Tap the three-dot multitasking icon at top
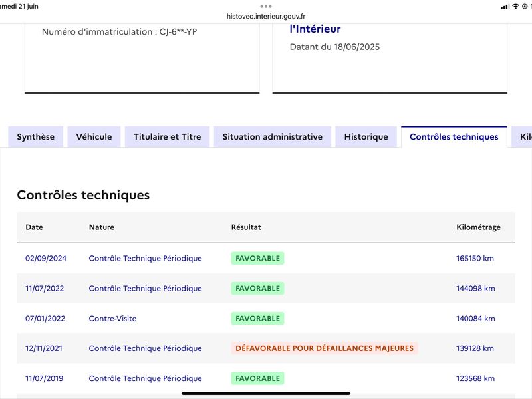532x399 pixels. point(266,6)
